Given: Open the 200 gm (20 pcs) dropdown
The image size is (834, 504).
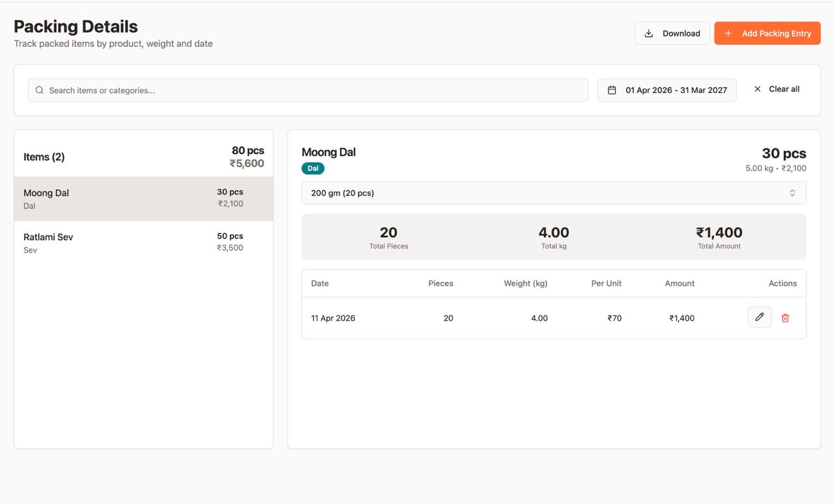Looking at the screenshot, I should [x=554, y=193].
